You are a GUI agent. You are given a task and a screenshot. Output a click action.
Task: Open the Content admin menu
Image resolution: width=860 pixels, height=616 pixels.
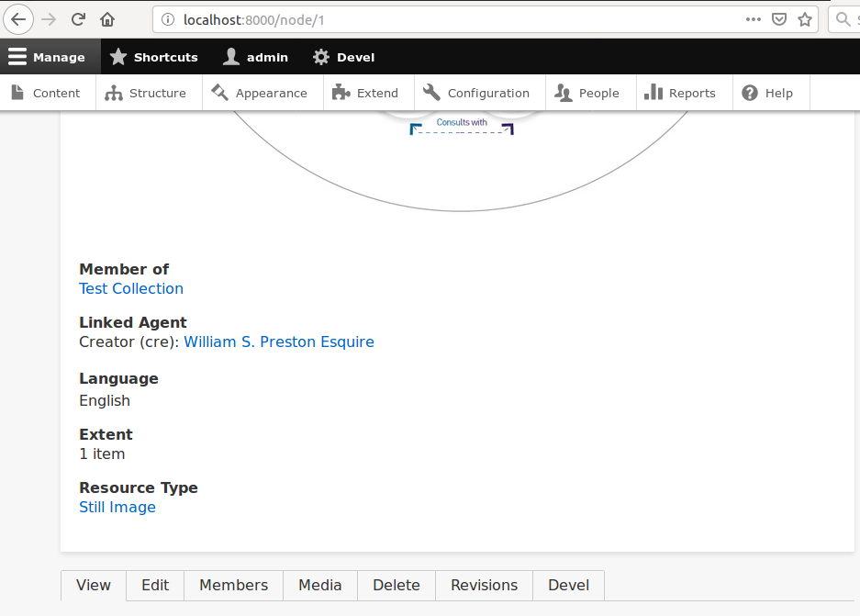[x=46, y=93]
